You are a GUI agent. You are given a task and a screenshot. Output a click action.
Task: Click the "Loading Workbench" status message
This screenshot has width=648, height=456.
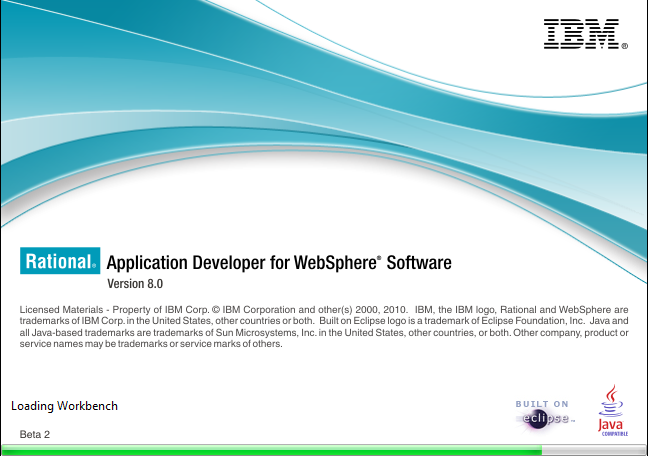point(64,406)
